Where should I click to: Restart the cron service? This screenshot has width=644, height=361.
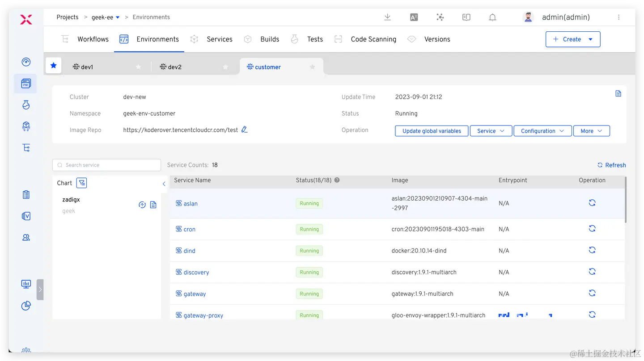[592, 228]
